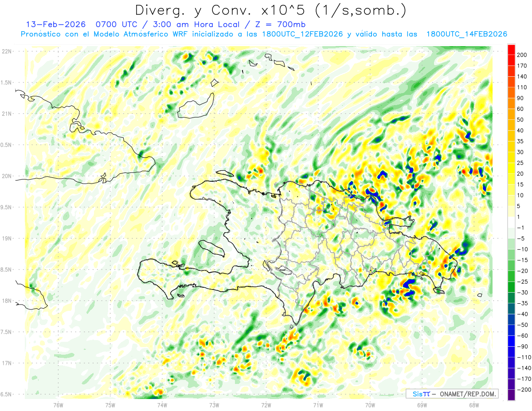The width and height of the screenshot is (532, 411).
Task: Click the initialization time '1800UTC_12FEB2026'
Action: pyautogui.click(x=302, y=35)
